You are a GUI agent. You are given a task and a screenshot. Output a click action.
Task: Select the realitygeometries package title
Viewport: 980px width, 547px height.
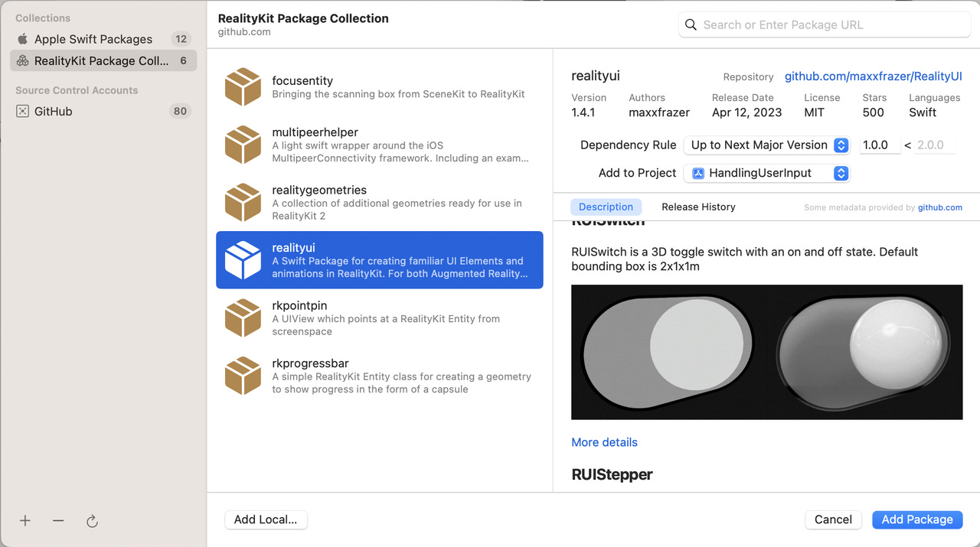[x=319, y=190]
